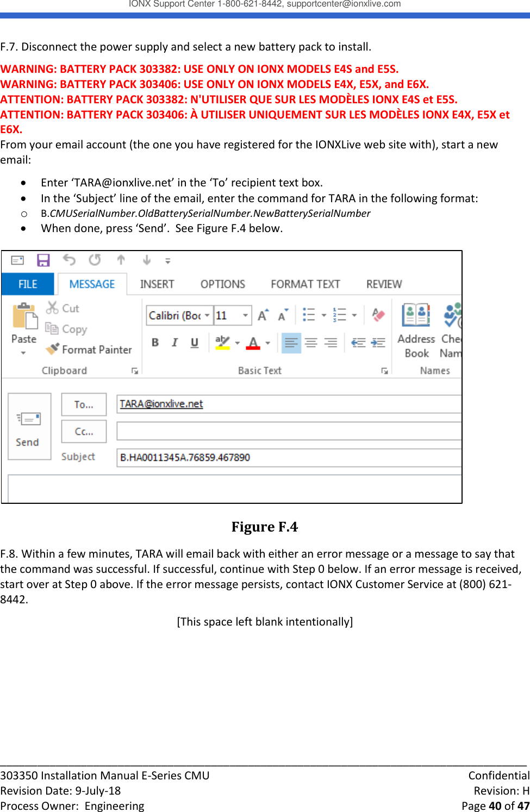The width and height of the screenshot is (530, 812).
Task: Click the Cc button to add recipients
Action: tap(83, 431)
